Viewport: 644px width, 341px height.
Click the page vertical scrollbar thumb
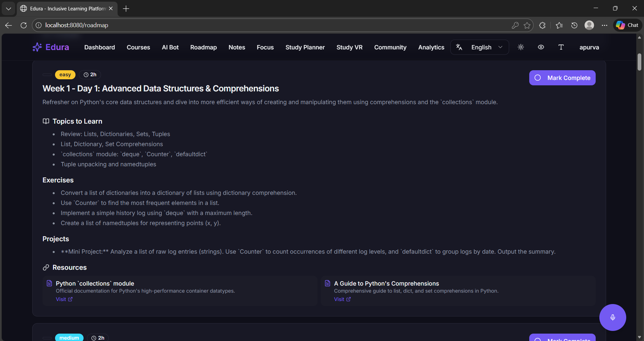pyautogui.click(x=639, y=62)
